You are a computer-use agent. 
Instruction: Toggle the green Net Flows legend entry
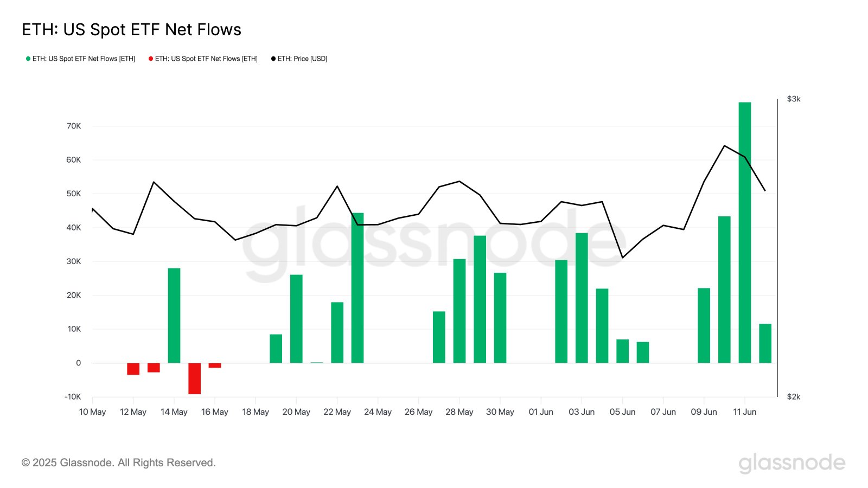tap(80, 59)
